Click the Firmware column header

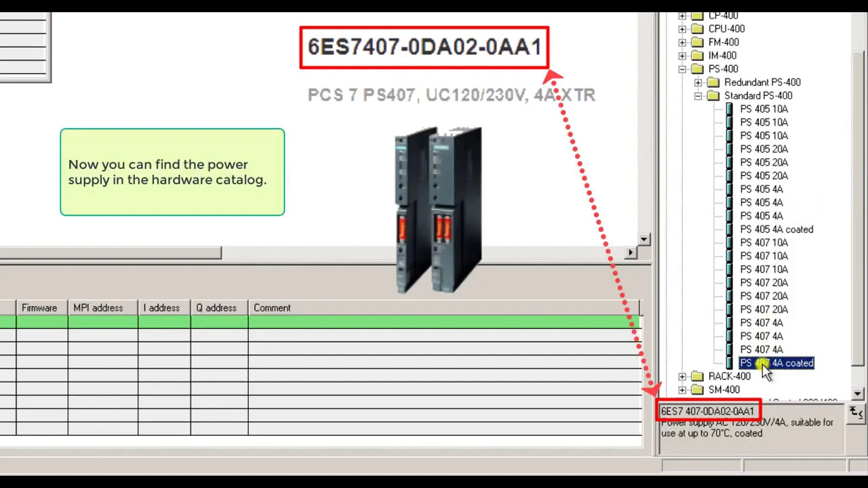click(42, 308)
